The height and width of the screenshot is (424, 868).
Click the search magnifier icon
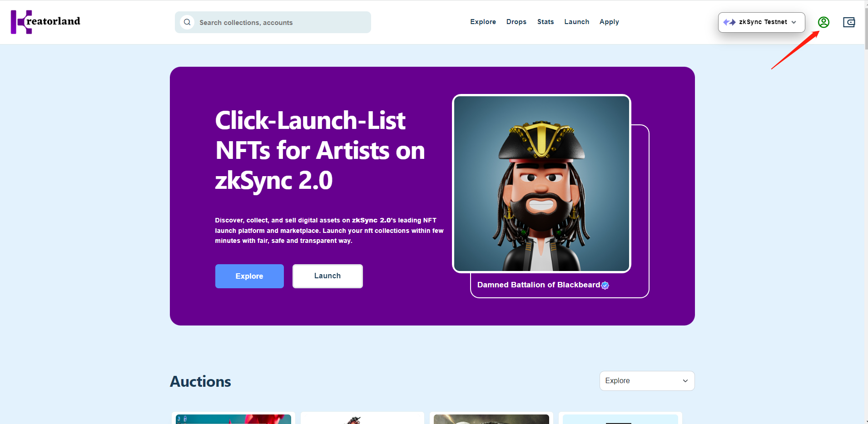(x=187, y=22)
